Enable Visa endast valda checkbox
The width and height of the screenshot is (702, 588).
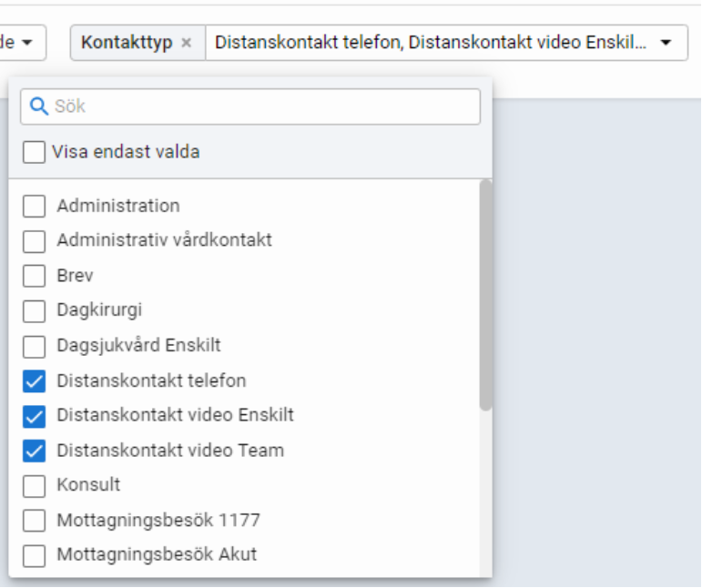pyautogui.click(x=34, y=152)
